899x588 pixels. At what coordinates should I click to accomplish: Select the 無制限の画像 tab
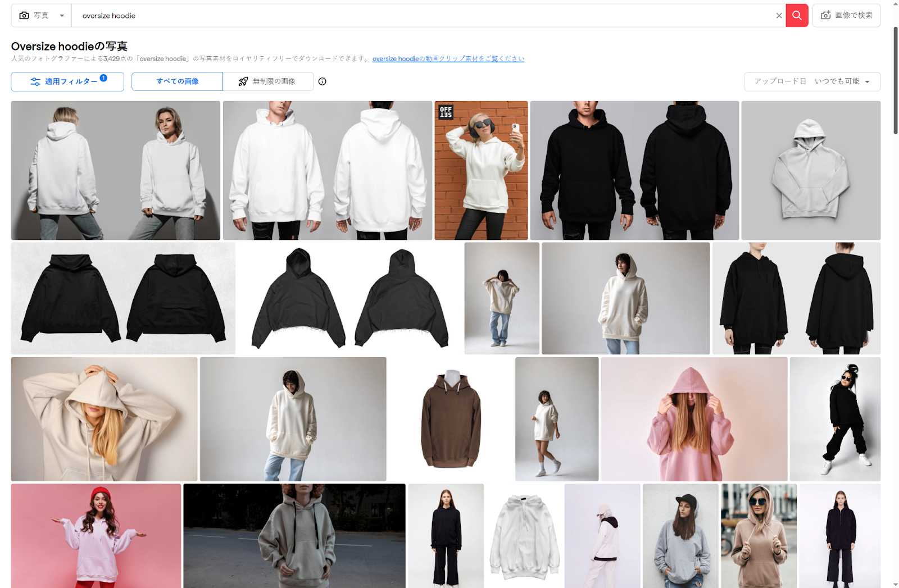268,81
